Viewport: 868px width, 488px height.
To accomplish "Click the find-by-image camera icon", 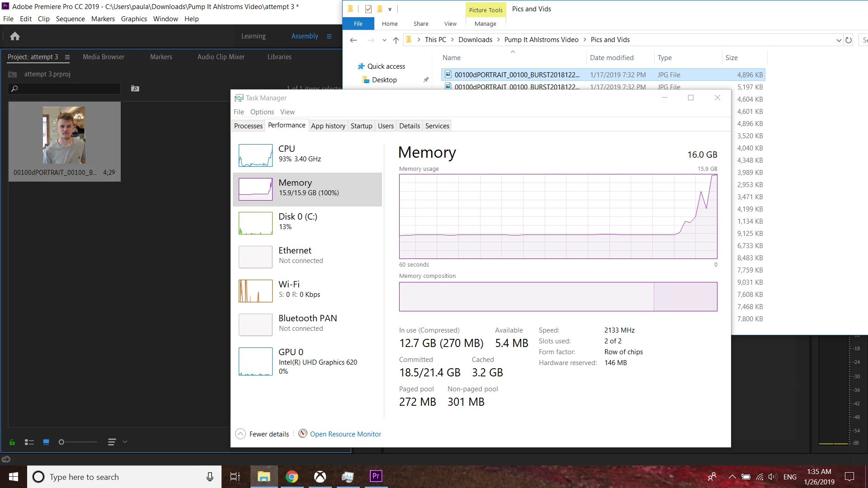I will click(135, 89).
